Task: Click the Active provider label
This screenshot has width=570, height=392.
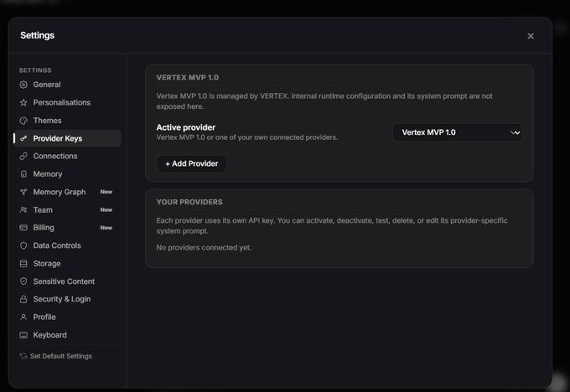Action: (x=186, y=127)
